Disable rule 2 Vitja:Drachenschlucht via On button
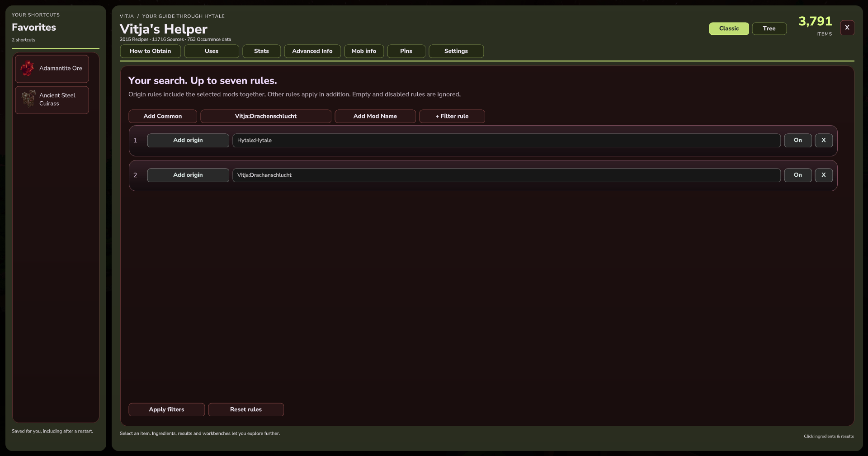 (798, 175)
